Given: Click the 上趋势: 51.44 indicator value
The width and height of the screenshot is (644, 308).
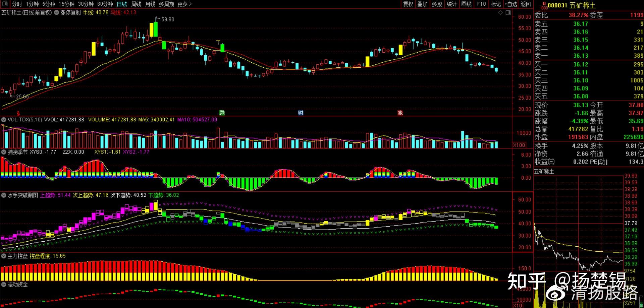Looking at the screenshot, I should pyautogui.click(x=55, y=195).
